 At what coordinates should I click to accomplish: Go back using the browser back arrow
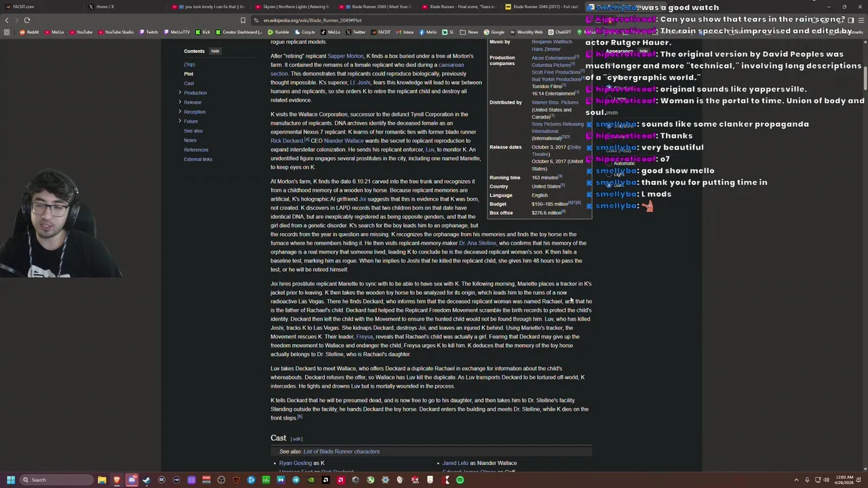[7, 20]
